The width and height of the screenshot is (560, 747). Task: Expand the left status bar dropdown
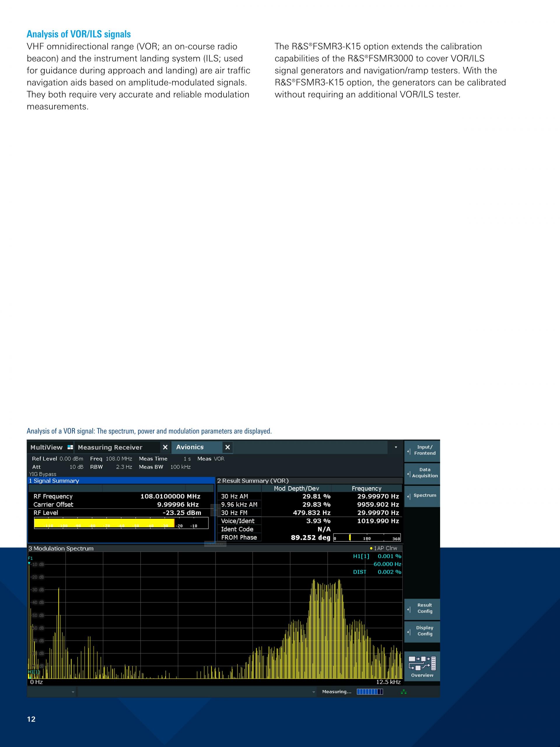click(x=73, y=692)
